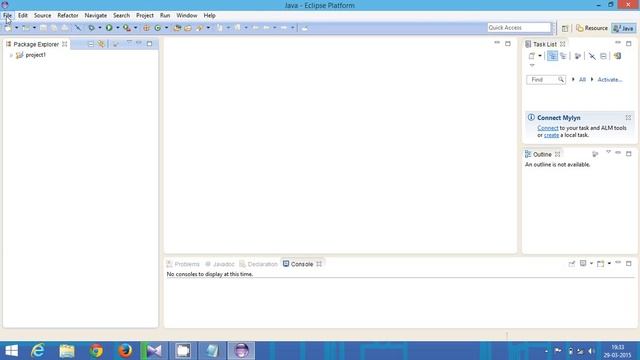The width and height of the screenshot is (640, 360).
Task: Click the Connect link in Connect Mylyn
Action: coord(548,128)
